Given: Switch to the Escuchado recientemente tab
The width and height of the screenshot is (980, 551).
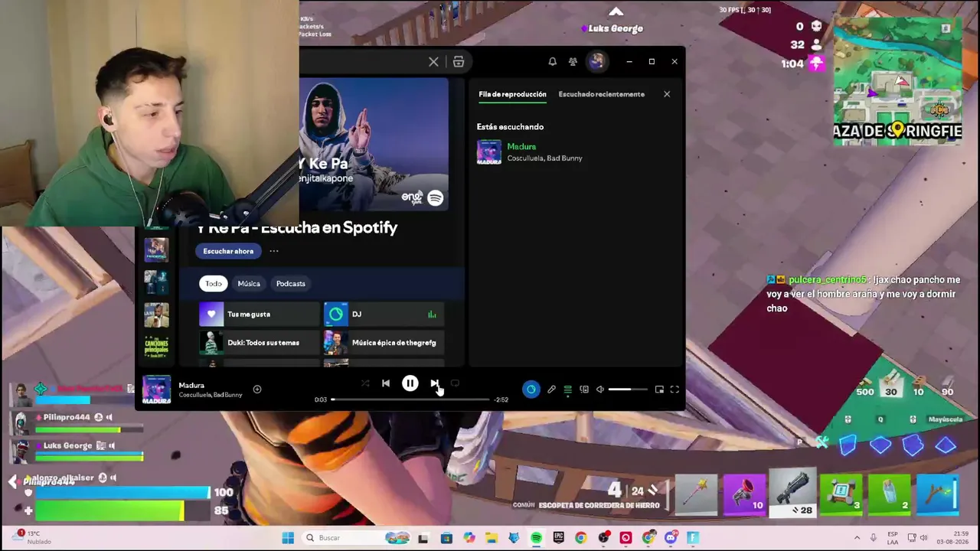Looking at the screenshot, I should coord(601,94).
